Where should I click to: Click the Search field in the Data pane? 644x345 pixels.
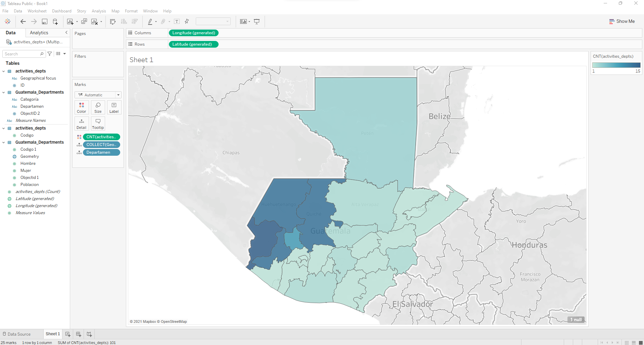pyautogui.click(x=21, y=54)
